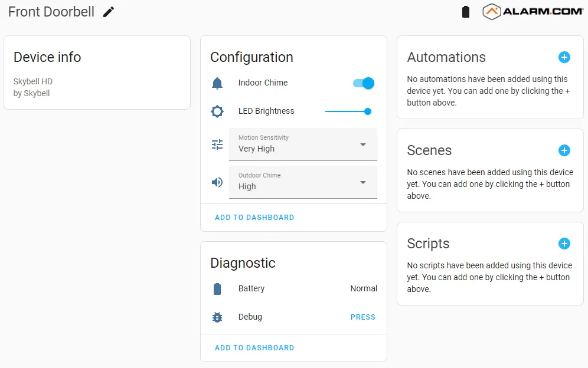Click the Battery status value Normal
588x368 pixels.
coord(364,288)
